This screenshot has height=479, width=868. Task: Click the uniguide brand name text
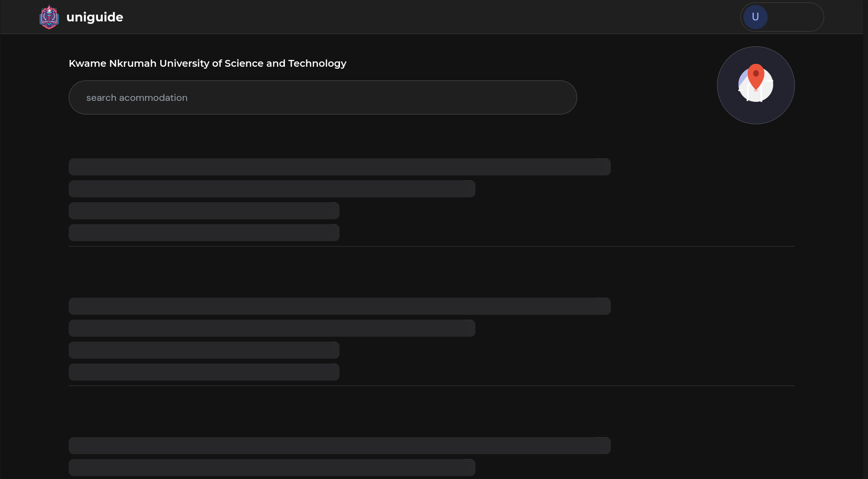point(94,17)
